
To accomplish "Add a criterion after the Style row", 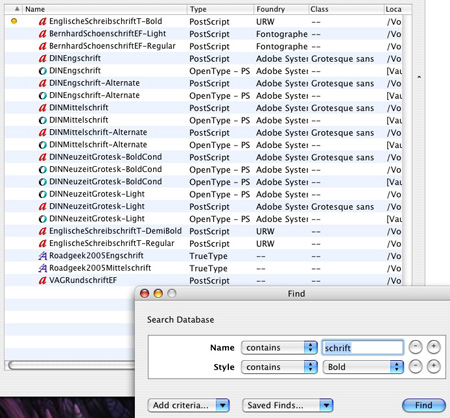I will pyautogui.click(x=433, y=367).
